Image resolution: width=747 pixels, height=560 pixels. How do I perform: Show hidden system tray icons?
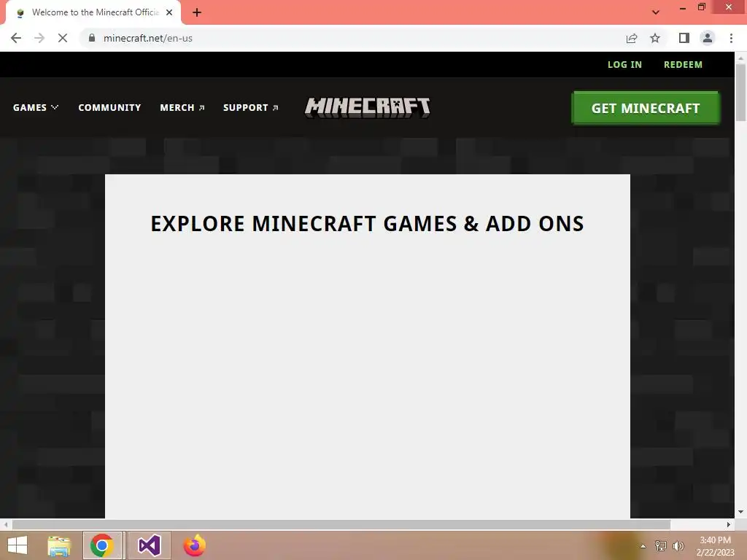tap(643, 546)
